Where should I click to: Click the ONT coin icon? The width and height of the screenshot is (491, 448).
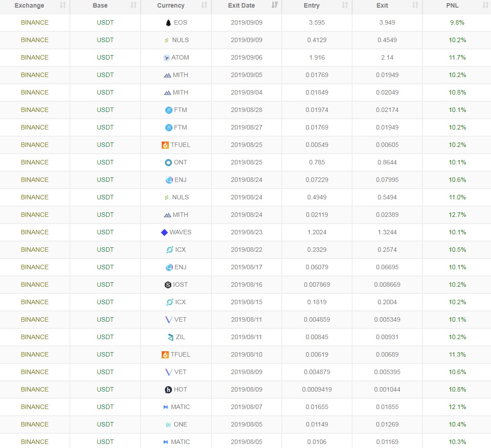coord(168,163)
